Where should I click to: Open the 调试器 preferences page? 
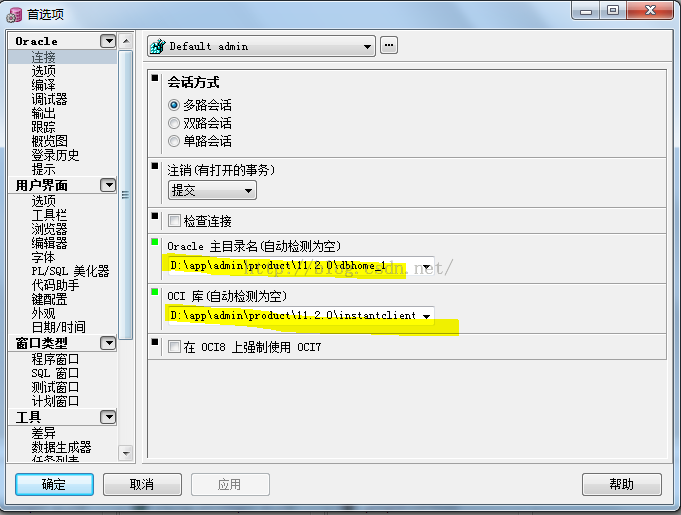click(x=50, y=99)
